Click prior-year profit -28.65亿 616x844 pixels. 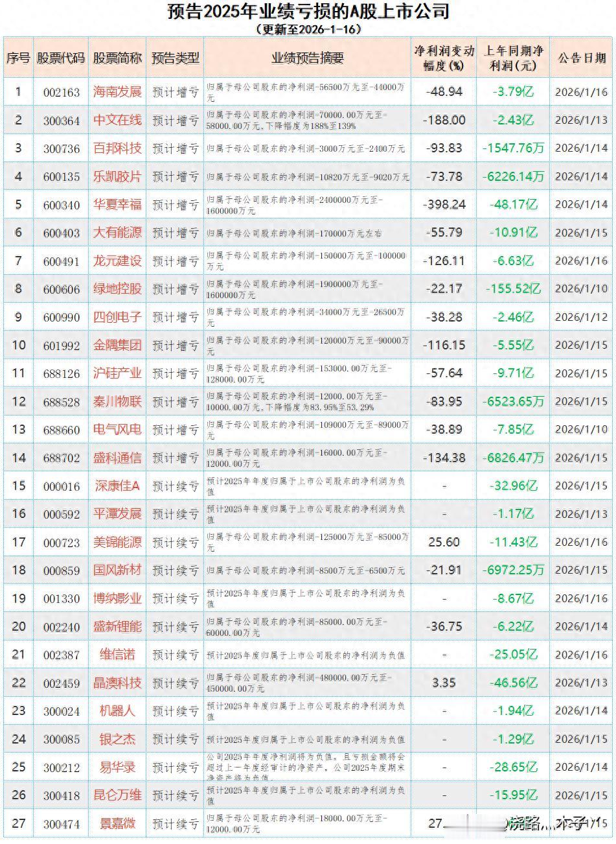coord(514,767)
